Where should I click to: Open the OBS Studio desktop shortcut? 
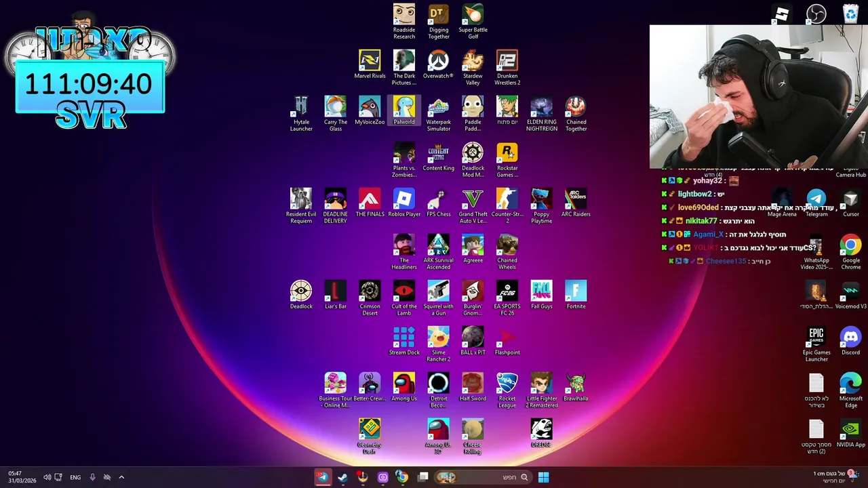pos(816,14)
